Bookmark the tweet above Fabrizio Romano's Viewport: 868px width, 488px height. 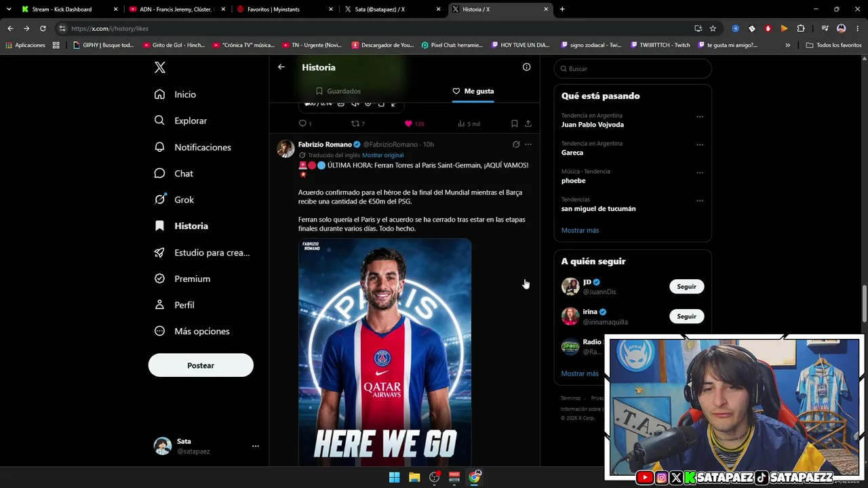pyautogui.click(x=514, y=124)
